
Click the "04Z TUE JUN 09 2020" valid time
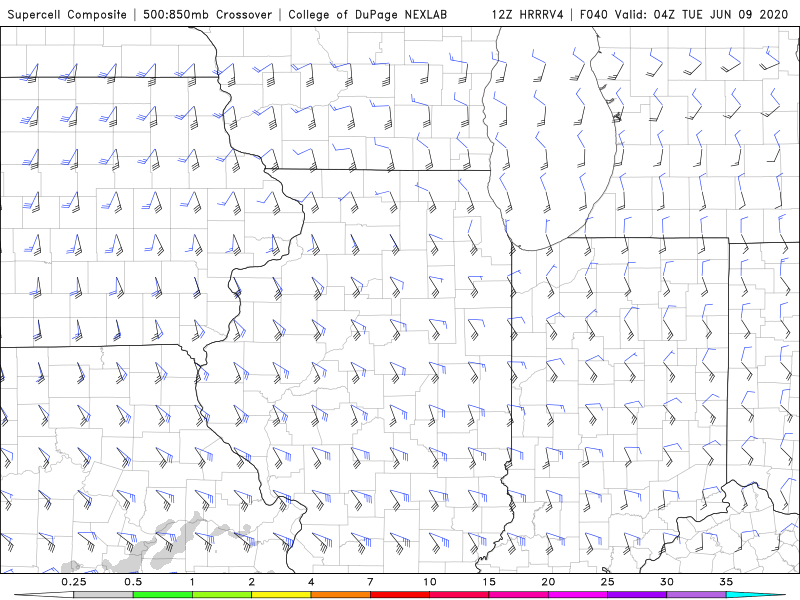click(721, 14)
